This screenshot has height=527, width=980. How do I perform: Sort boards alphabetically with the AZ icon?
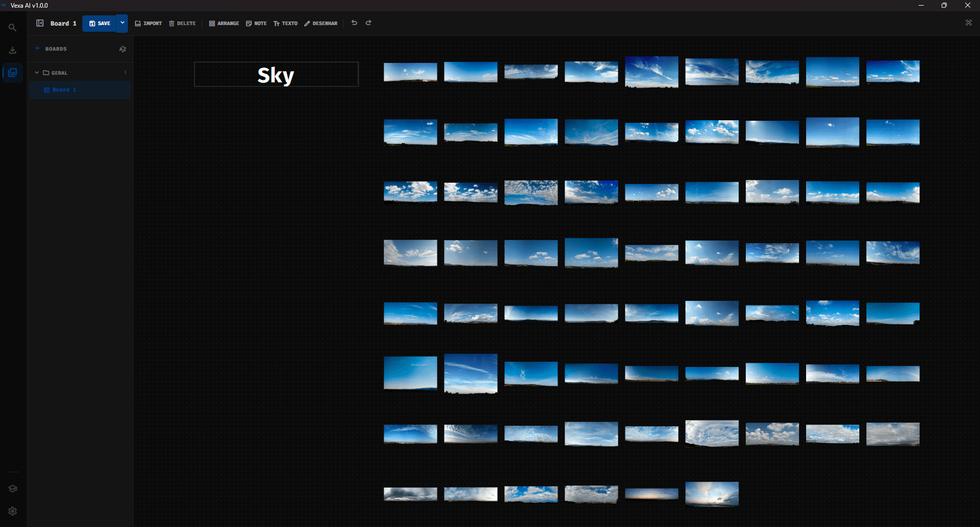click(x=123, y=49)
